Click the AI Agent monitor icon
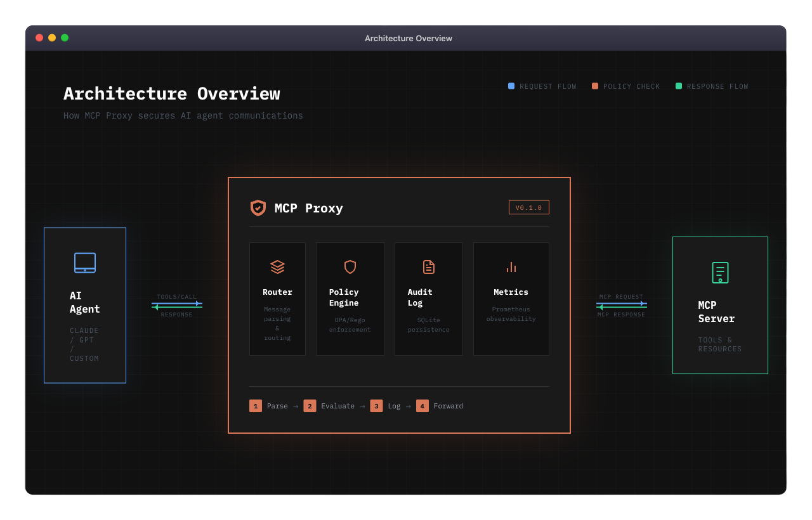 click(x=85, y=263)
